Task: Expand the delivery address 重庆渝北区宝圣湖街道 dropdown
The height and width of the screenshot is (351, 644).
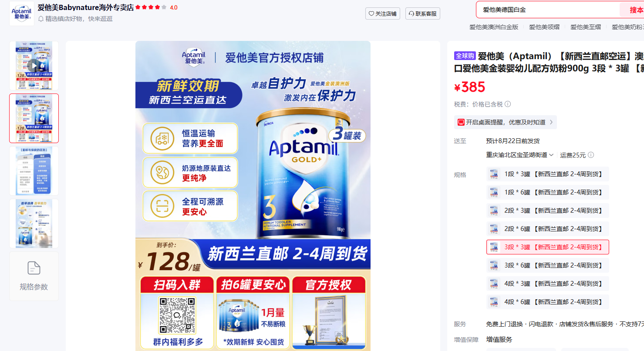Action: point(520,155)
